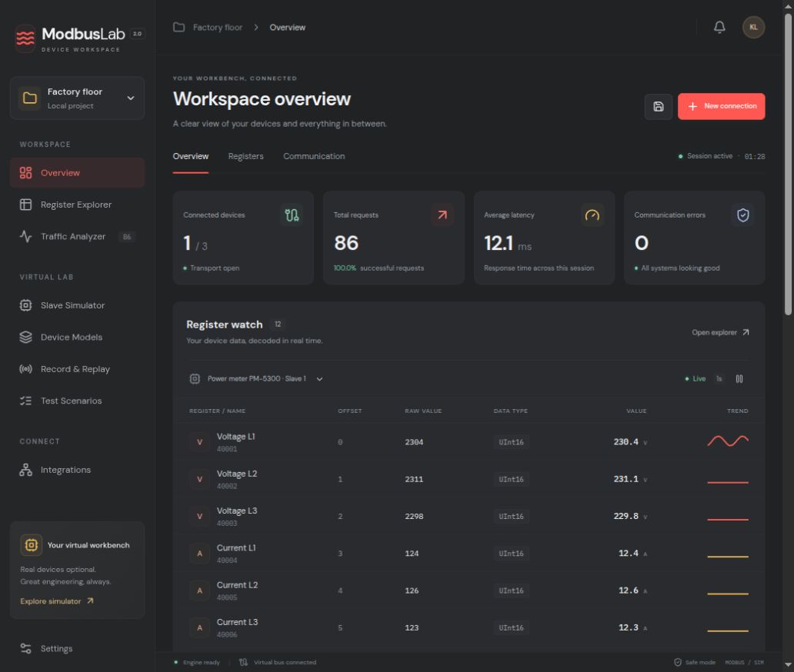794x672 pixels.
Task: Open Slave Simulator page
Action: tap(78, 305)
